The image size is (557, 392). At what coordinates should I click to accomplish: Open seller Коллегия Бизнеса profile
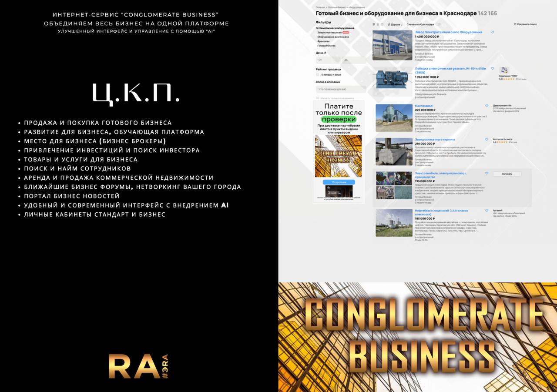[x=503, y=140]
